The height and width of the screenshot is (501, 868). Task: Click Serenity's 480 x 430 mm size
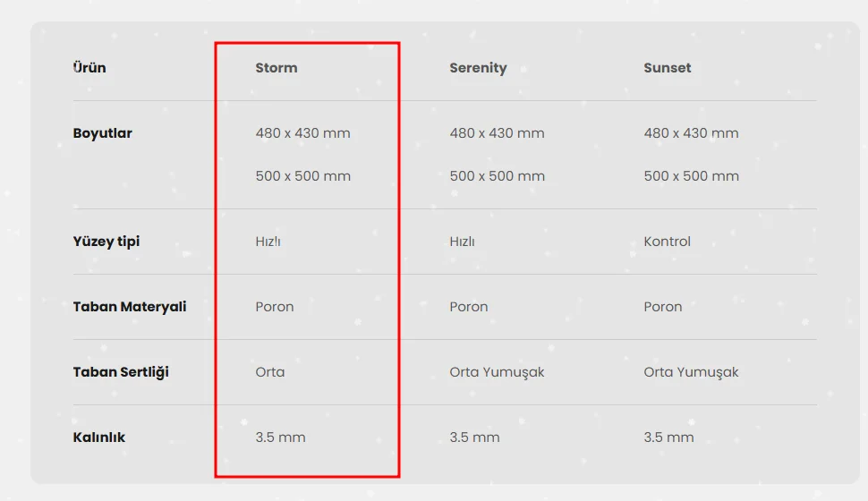click(x=497, y=133)
